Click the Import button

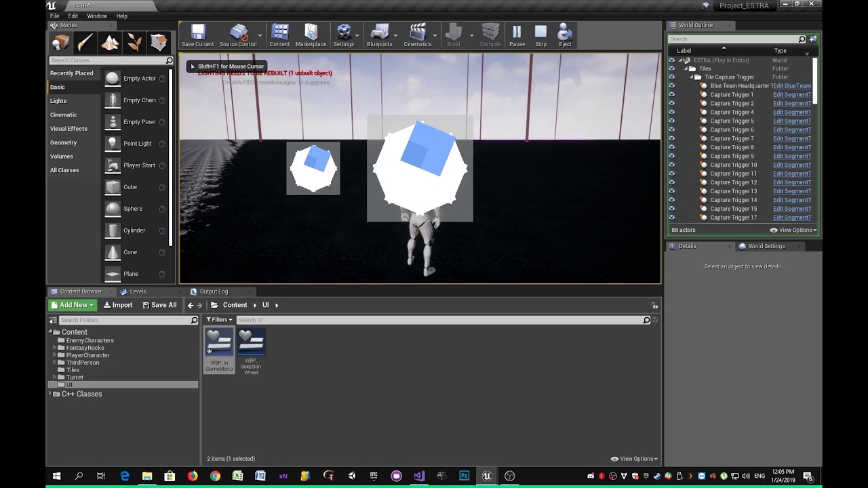pyautogui.click(x=118, y=305)
